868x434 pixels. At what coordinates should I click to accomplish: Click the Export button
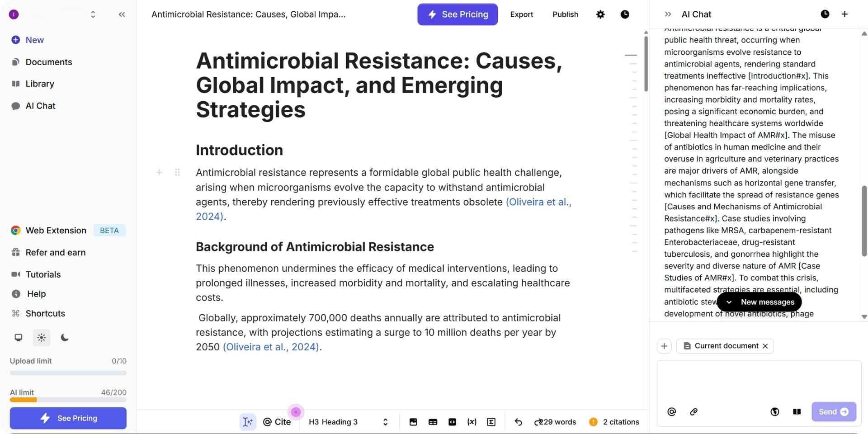[x=521, y=14]
